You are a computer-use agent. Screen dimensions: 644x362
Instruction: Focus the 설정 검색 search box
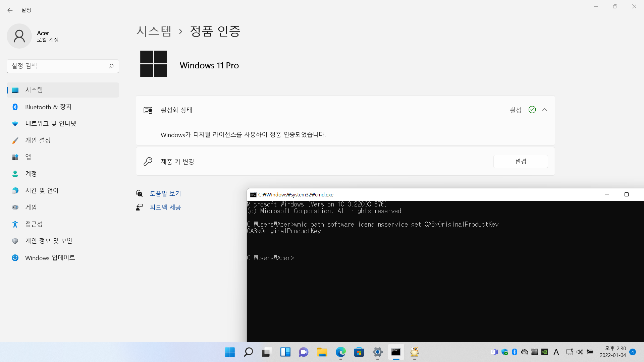click(x=63, y=66)
